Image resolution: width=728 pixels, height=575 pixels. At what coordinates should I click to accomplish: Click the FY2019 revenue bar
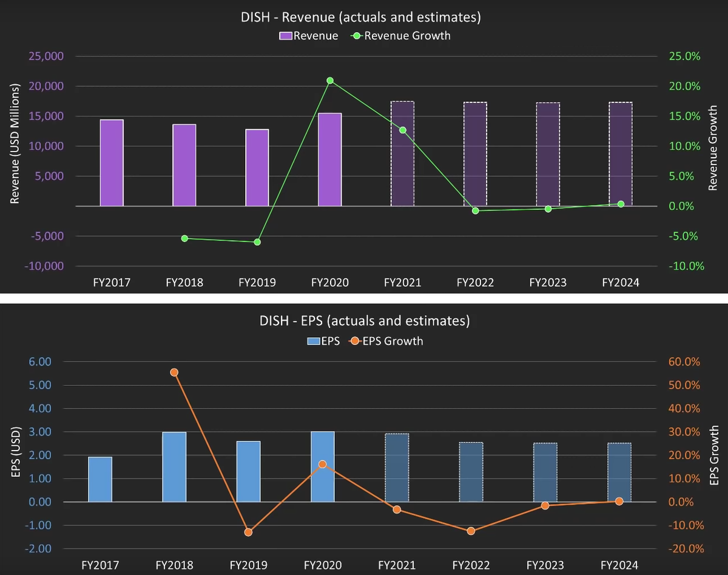click(x=257, y=167)
